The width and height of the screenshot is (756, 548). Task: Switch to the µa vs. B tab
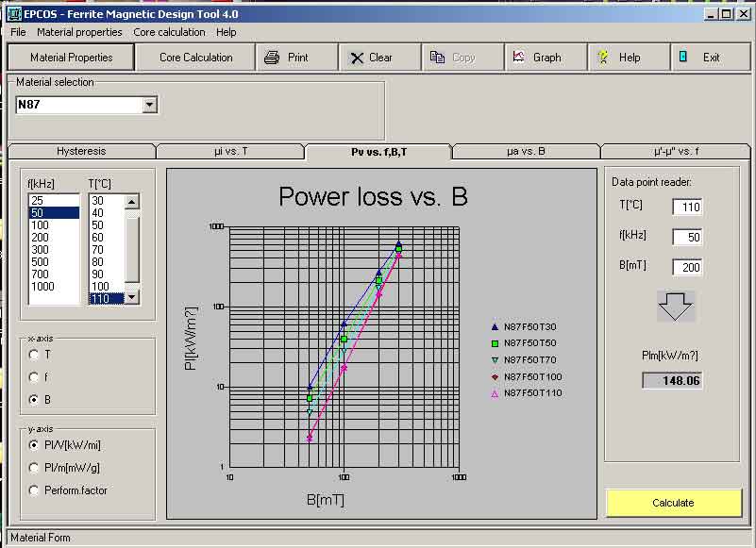(x=526, y=151)
